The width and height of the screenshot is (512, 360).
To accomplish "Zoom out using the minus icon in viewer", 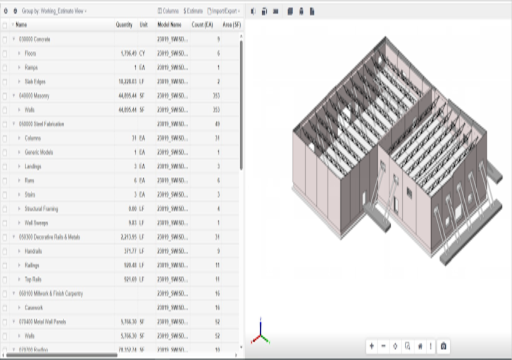I will (x=383, y=346).
